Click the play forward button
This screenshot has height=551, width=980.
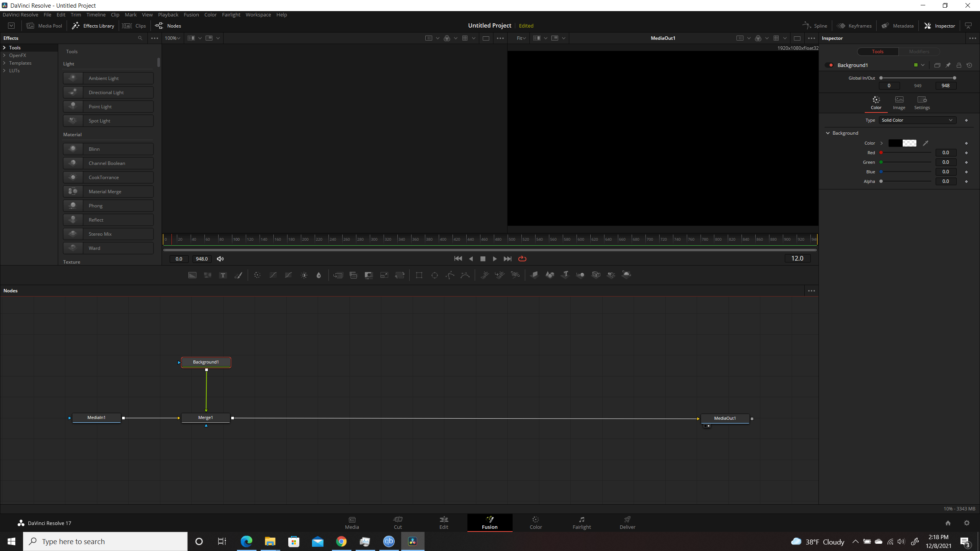tap(495, 259)
